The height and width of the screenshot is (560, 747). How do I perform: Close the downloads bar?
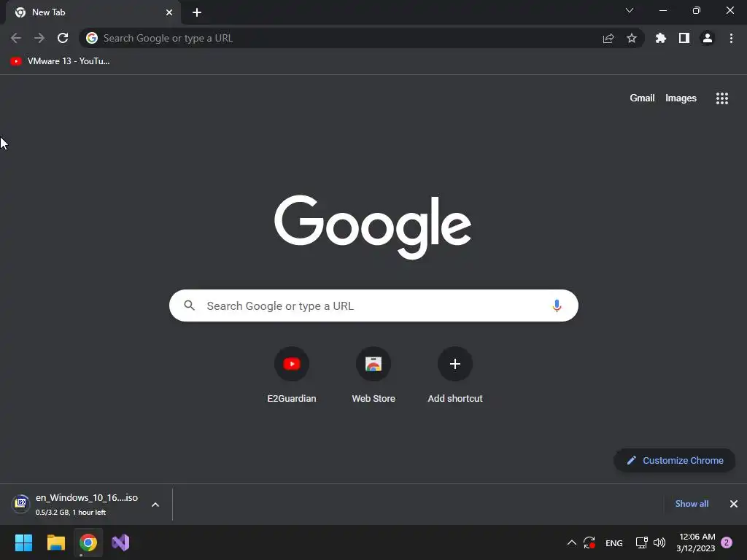click(734, 504)
